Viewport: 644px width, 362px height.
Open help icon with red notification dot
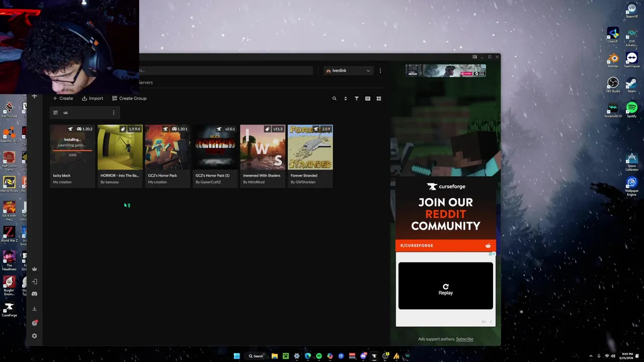click(x=34, y=323)
